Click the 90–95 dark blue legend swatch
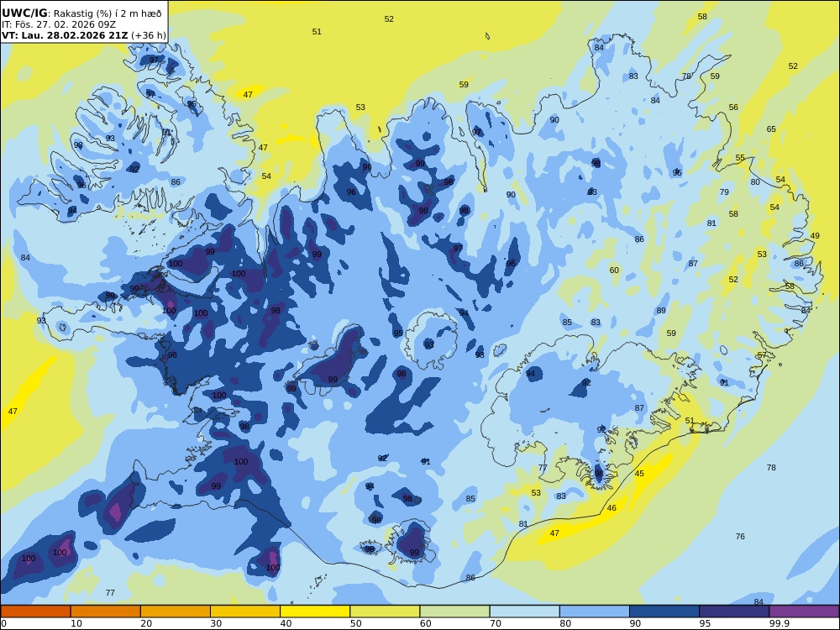This screenshot has height=630, width=840. 664,612
